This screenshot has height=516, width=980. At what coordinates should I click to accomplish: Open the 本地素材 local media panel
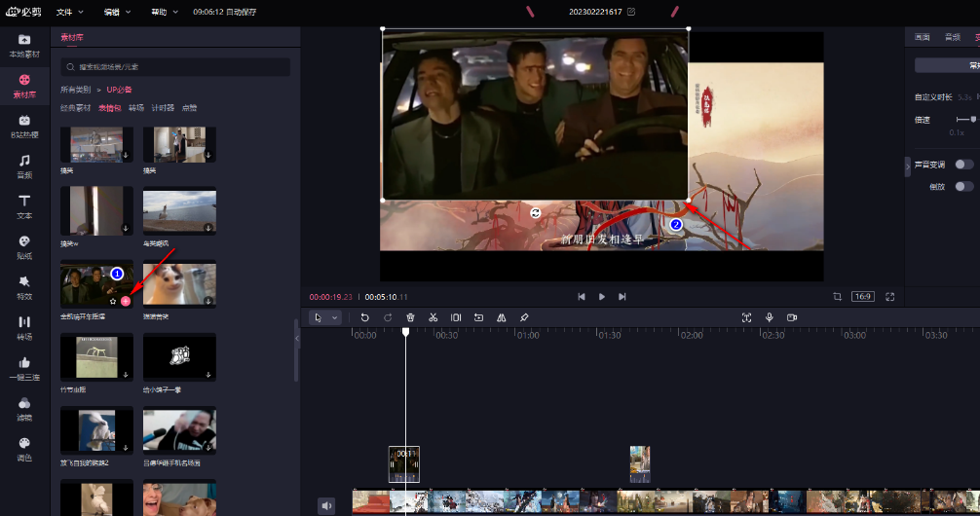click(x=24, y=45)
